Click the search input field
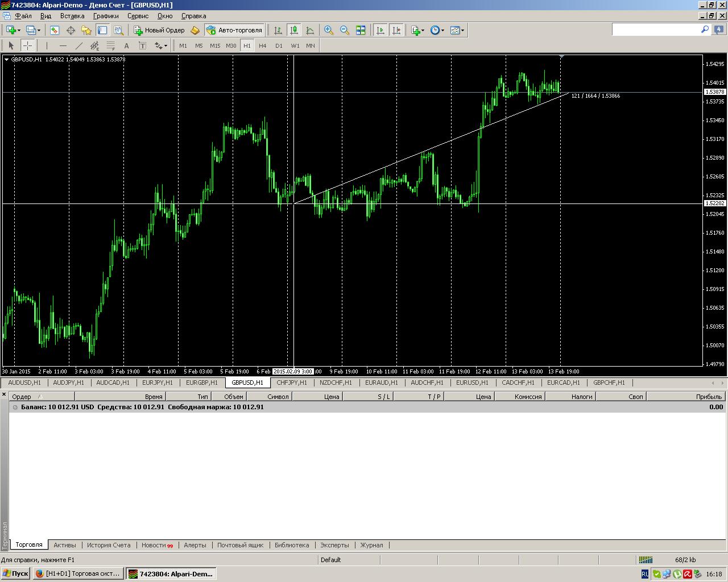Image resolution: width=728 pixels, height=582 pixels. point(656,30)
